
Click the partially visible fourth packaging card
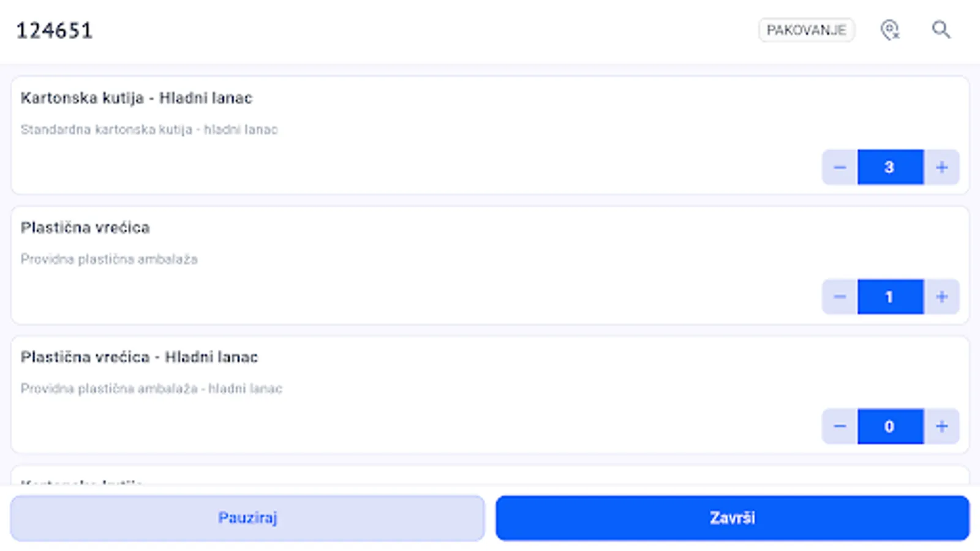(x=490, y=476)
